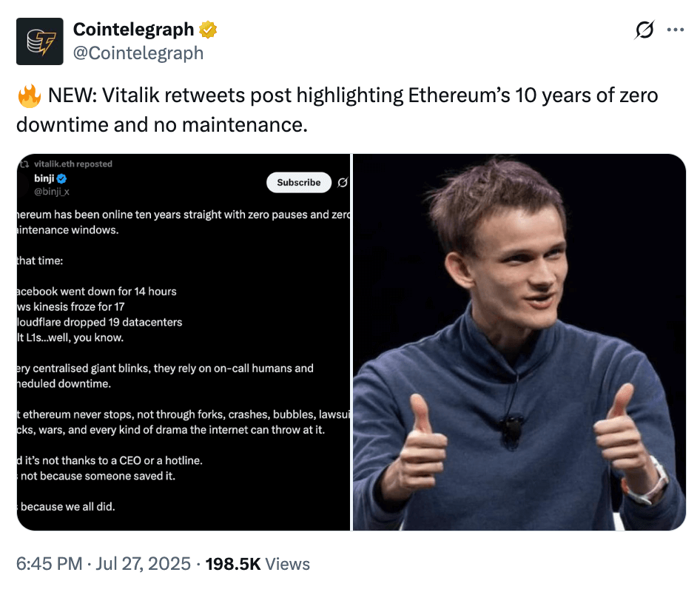Open the 6:45 PM · Jul 27, 2025 timestamp
This screenshot has height=595, width=700.
(x=104, y=564)
